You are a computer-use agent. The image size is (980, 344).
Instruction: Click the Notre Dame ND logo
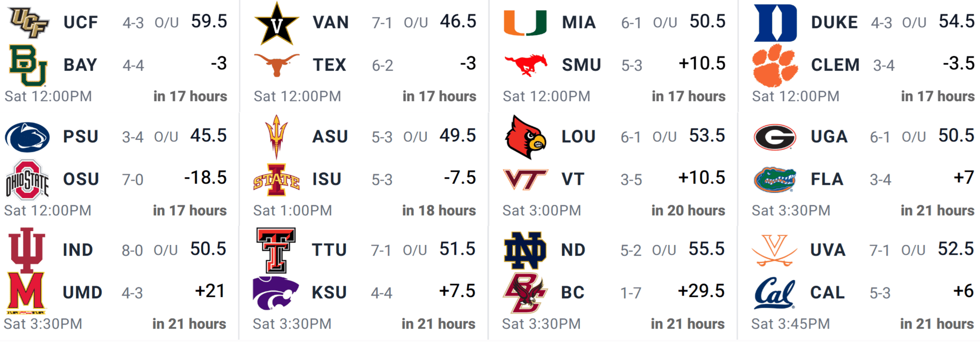pos(525,250)
